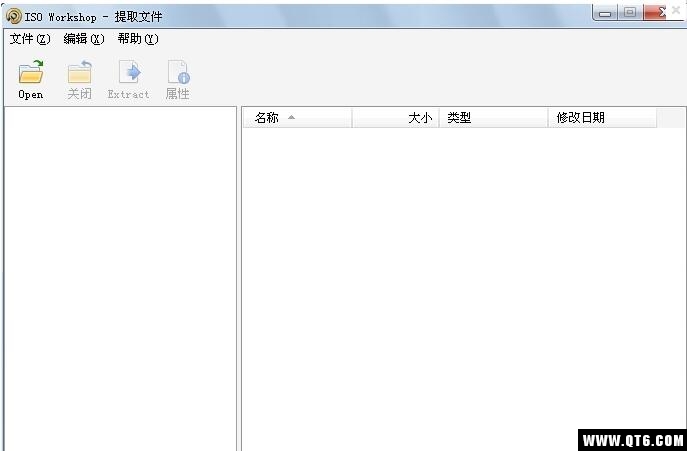Sort the list by 修改日期 column header

[x=602, y=117]
